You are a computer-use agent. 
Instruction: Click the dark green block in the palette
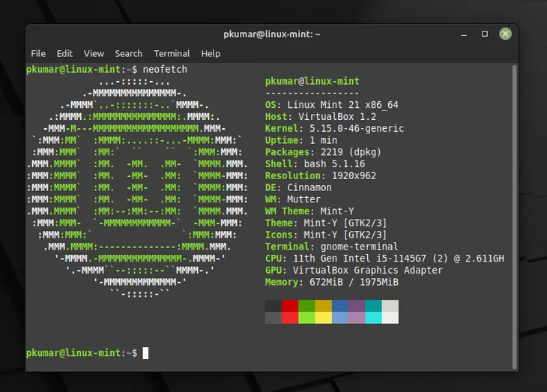pyautogui.click(x=306, y=306)
